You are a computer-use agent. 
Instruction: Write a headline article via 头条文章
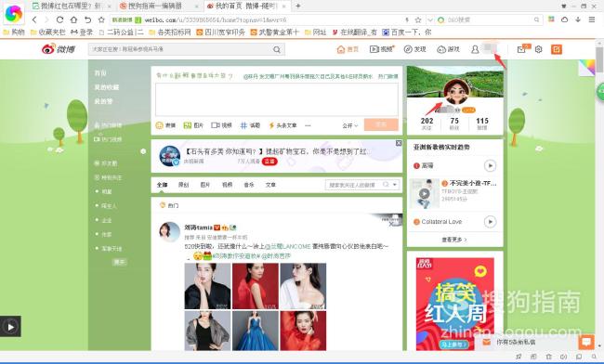[x=282, y=125]
